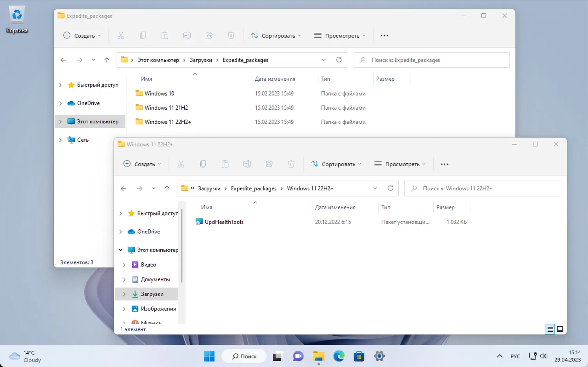
Task: Sort by Дата изменения column in Expedite_packages window
Action: (x=275, y=79)
